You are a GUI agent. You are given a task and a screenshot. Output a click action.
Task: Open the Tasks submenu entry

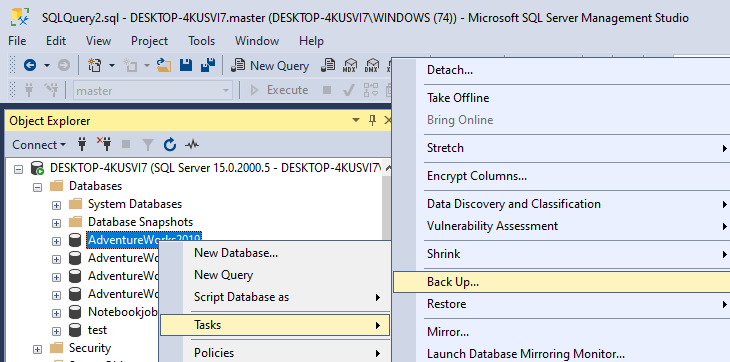pyautogui.click(x=275, y=325)
